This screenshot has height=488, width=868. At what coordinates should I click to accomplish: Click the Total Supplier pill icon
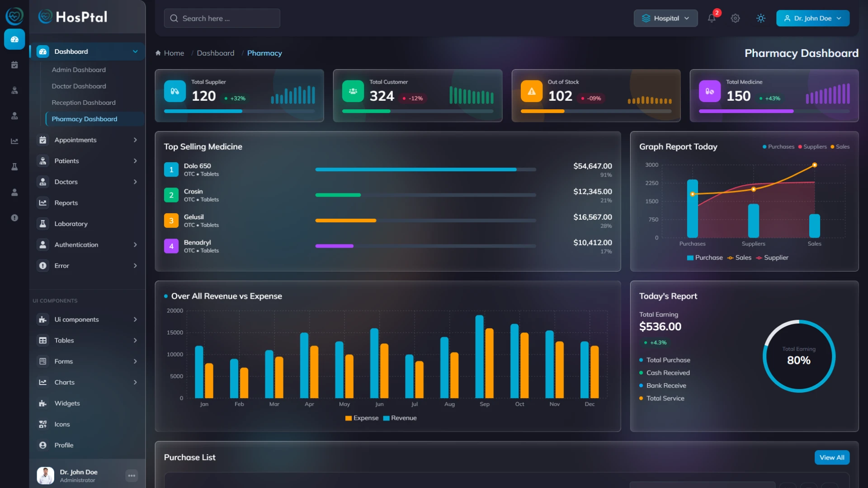175,91
